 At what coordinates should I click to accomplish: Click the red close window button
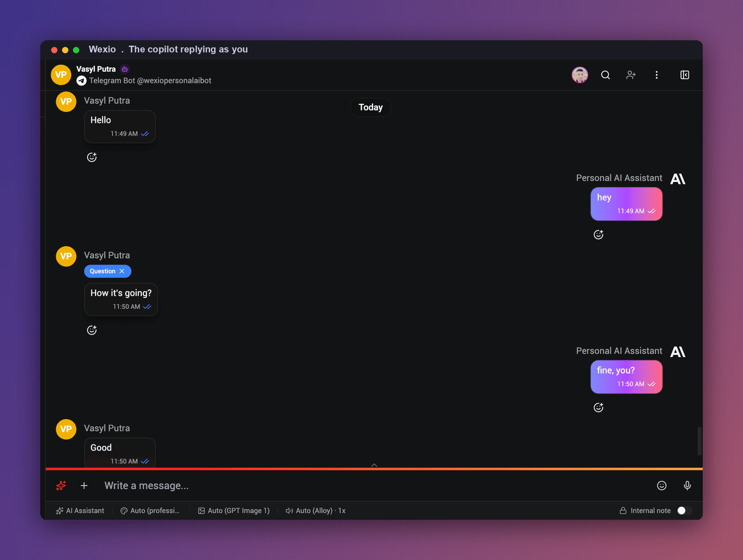[x=54, y=50]
